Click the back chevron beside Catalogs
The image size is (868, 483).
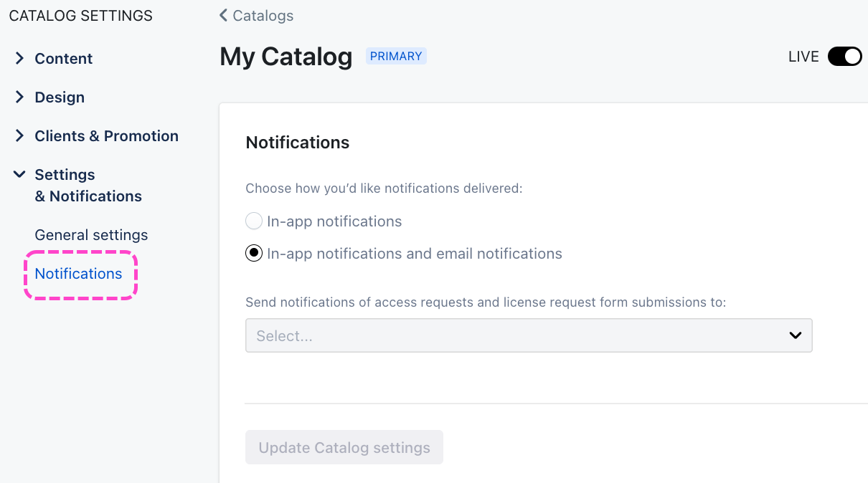[223, 15]
